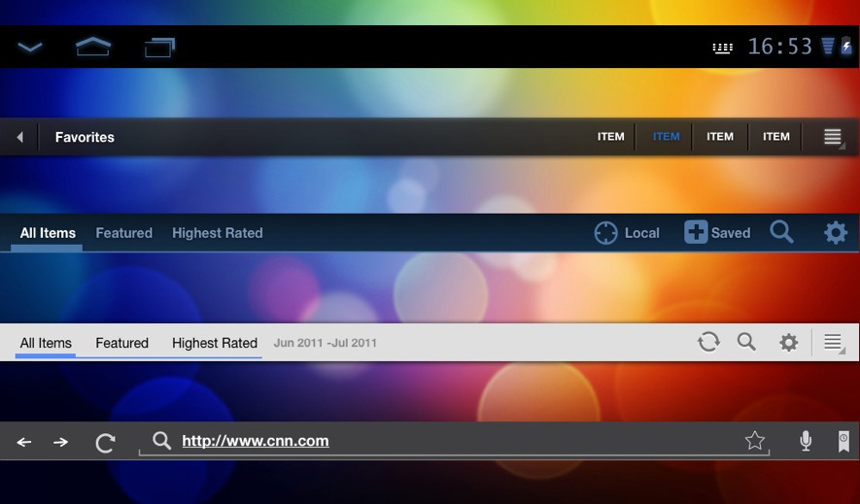Open search in the dark blue bar

781,232
